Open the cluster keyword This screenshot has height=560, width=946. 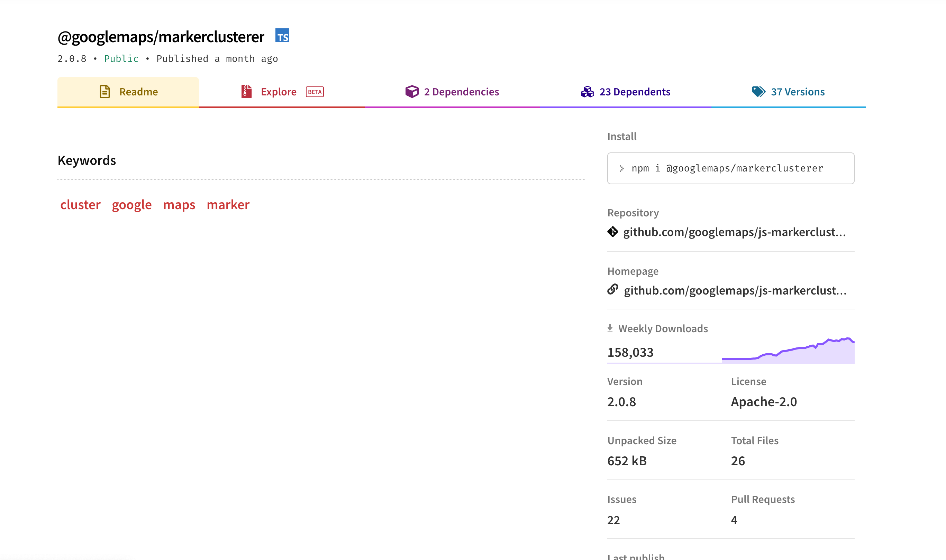80,204
